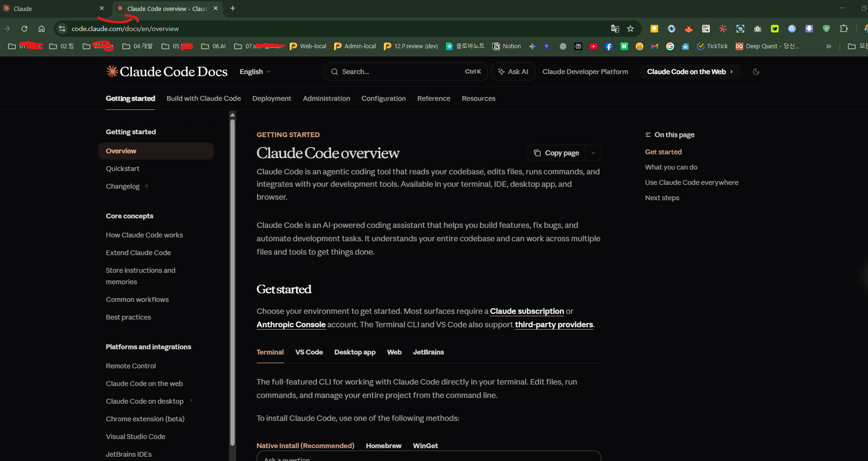Choose the Homebrew install method tab
This screenshot has height=461, width=868.
tap(383, 446)
